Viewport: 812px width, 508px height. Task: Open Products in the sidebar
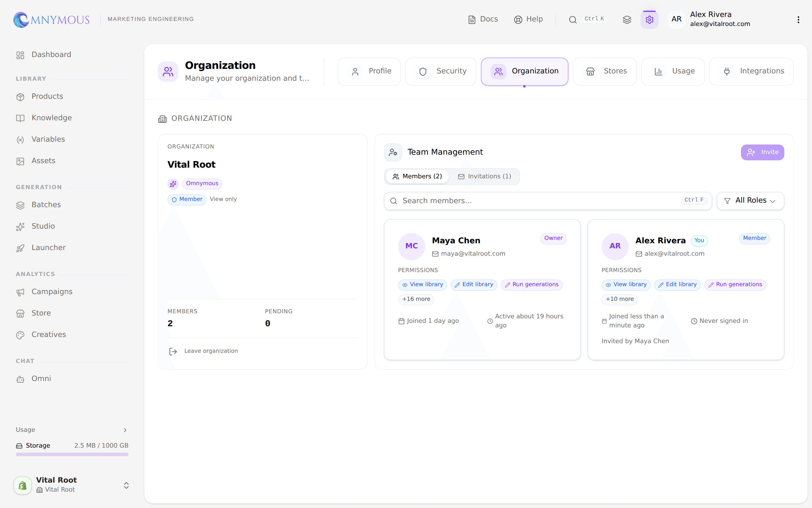point(72,97)
